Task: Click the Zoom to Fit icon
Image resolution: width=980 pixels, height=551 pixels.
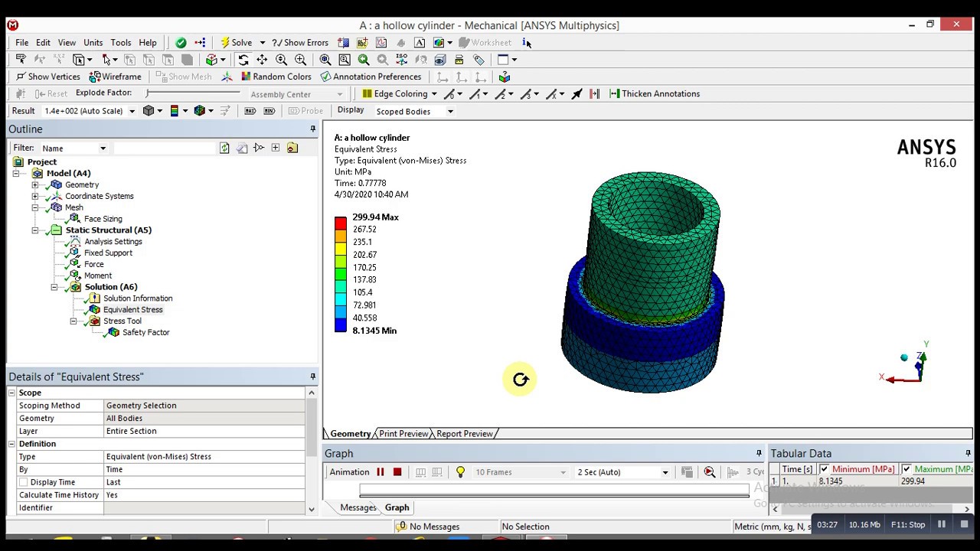Action: [325, 60]
